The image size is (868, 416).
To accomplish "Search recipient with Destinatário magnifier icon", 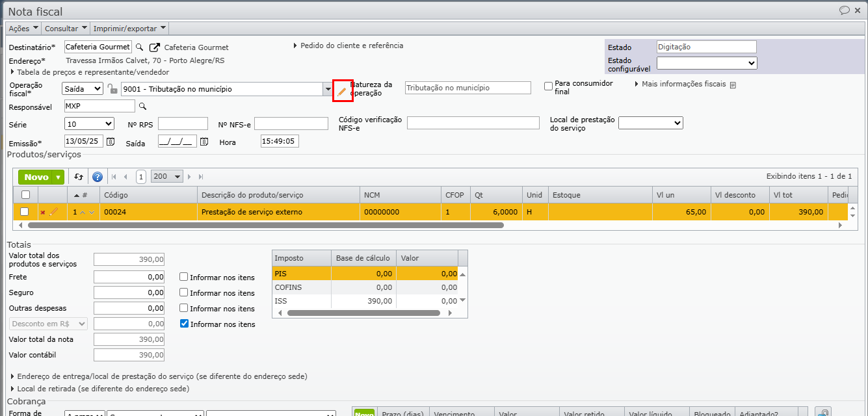I will [139, 47].
